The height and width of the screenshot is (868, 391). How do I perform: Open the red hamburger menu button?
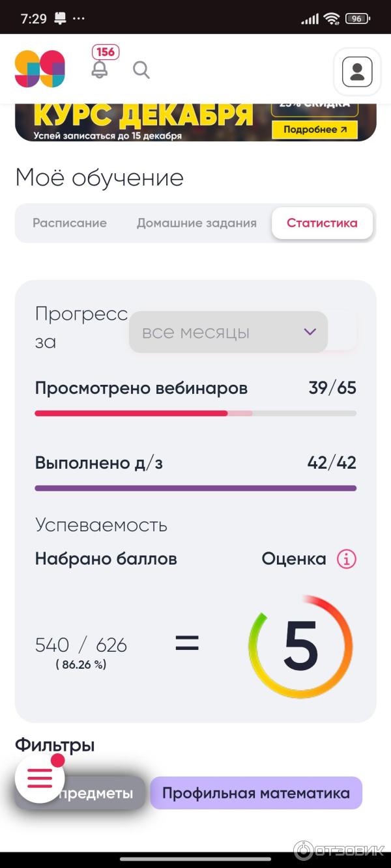[x=40, y=778]
